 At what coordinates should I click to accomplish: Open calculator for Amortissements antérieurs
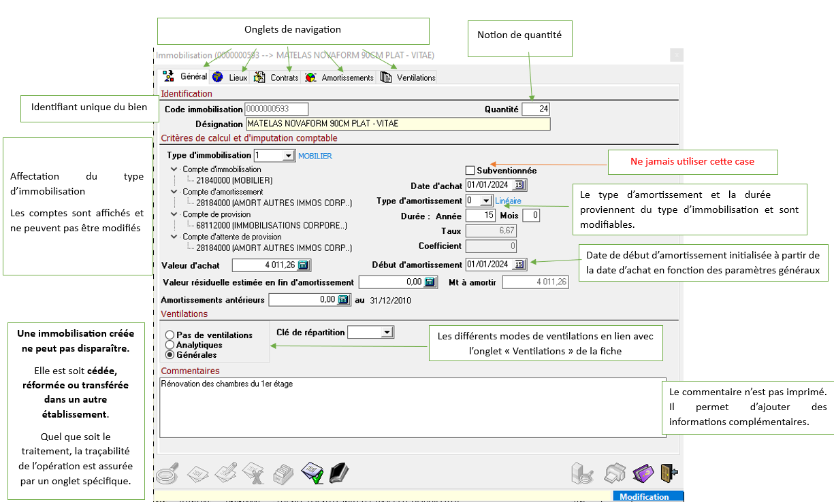(343, 299)
